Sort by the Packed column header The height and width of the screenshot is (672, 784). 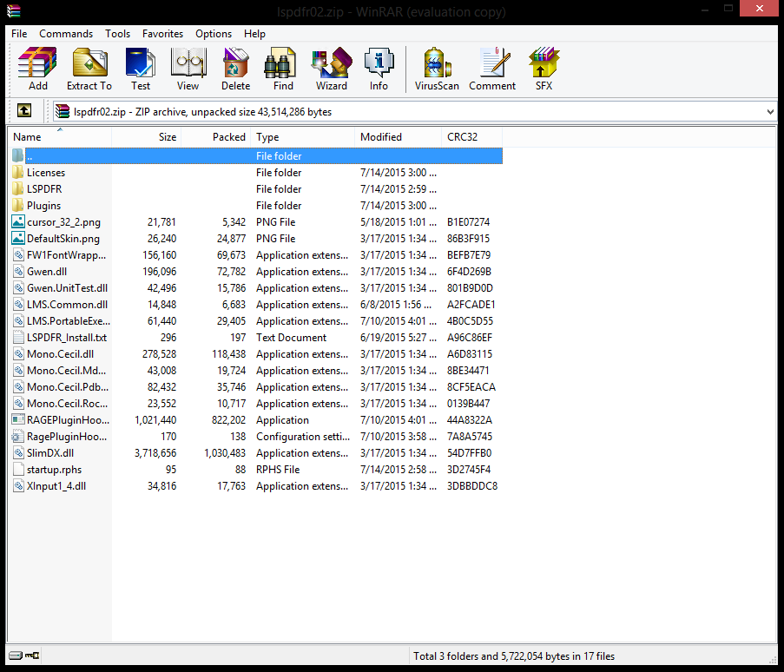coord(215,137)
